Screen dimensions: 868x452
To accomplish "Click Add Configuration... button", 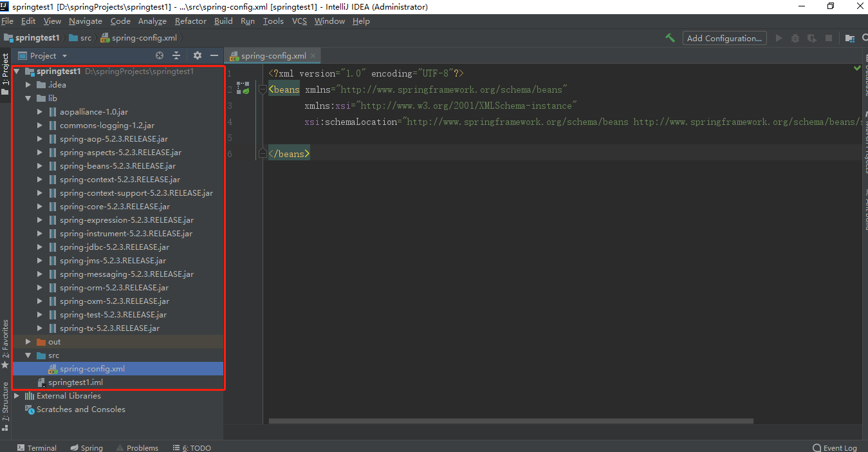I will [725, 38].
